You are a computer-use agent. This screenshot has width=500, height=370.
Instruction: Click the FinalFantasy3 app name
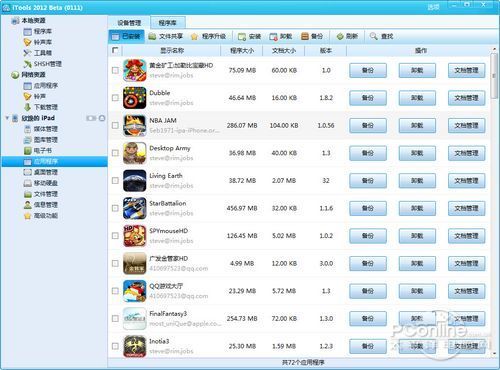coord(168,314)
